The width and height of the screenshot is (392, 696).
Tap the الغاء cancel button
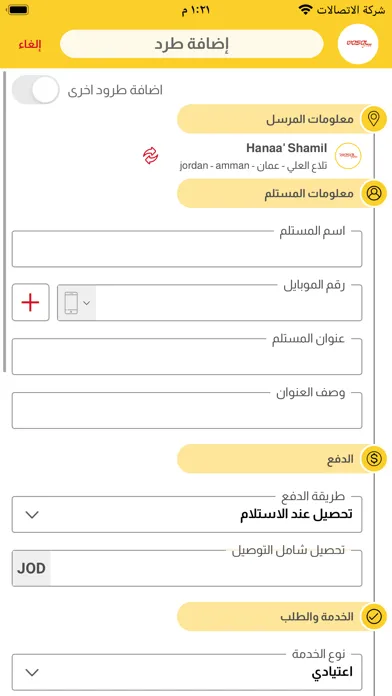(x=30, y=45)
